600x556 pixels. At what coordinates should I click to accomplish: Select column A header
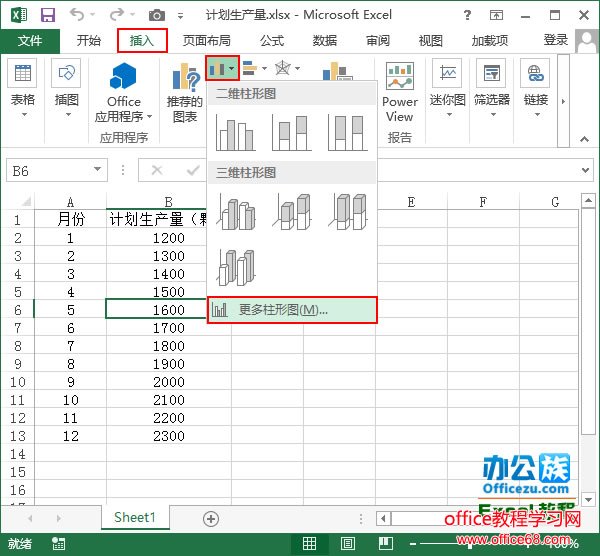(x=70, y=202)
